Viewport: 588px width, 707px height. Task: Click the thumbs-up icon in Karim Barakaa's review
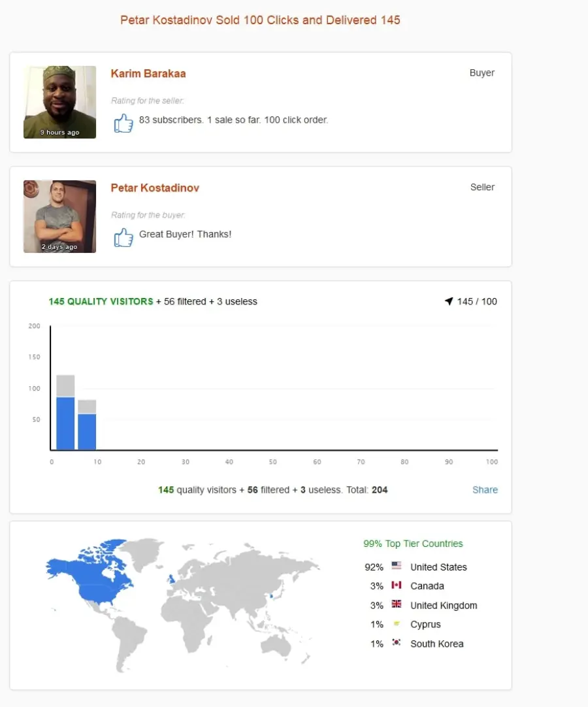[123, 123]
